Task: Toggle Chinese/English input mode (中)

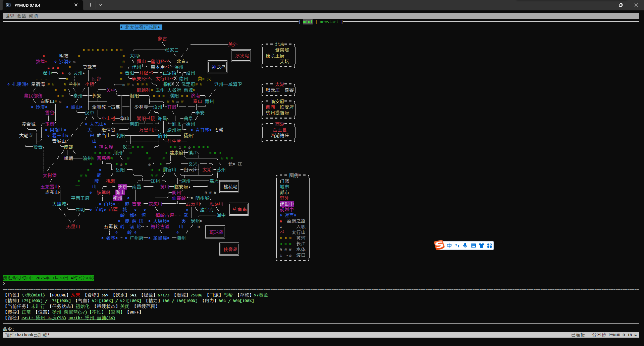Action: [449, 246]
